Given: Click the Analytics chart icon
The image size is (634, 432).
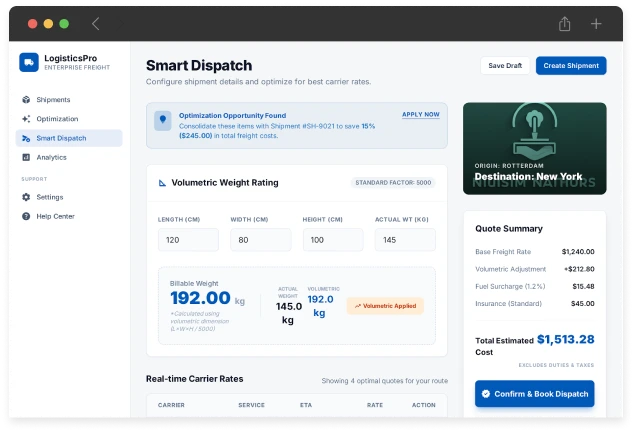Looking at the screenshot, I should tap(26, 157).
